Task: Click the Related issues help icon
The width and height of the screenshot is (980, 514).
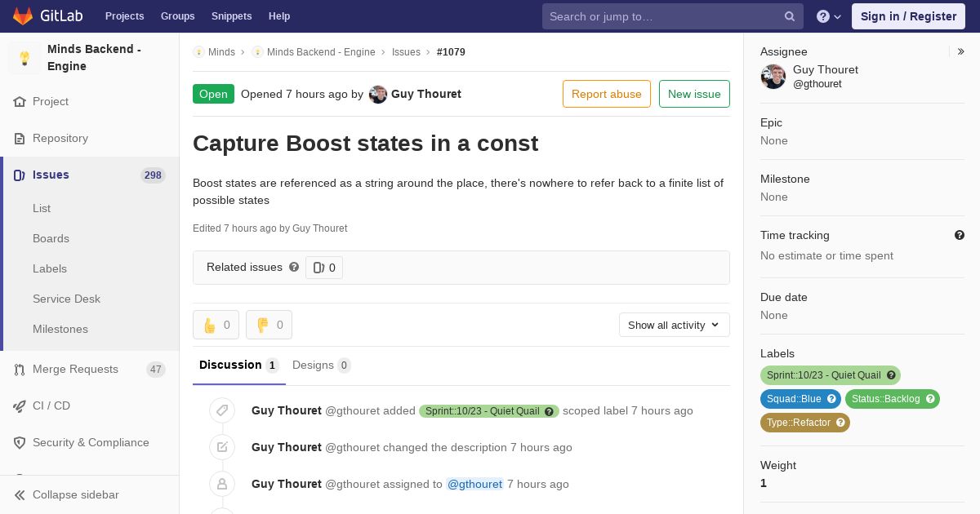Action: pos(294,267)
